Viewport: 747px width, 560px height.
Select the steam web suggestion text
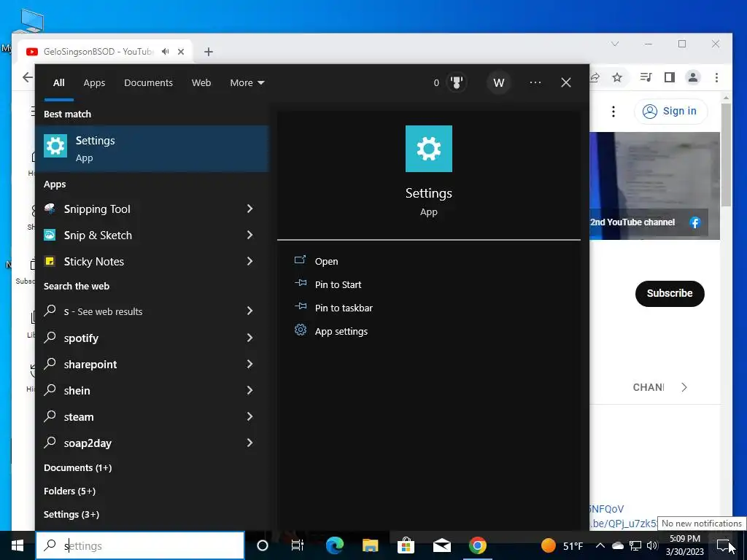click(x=79, y=417)
